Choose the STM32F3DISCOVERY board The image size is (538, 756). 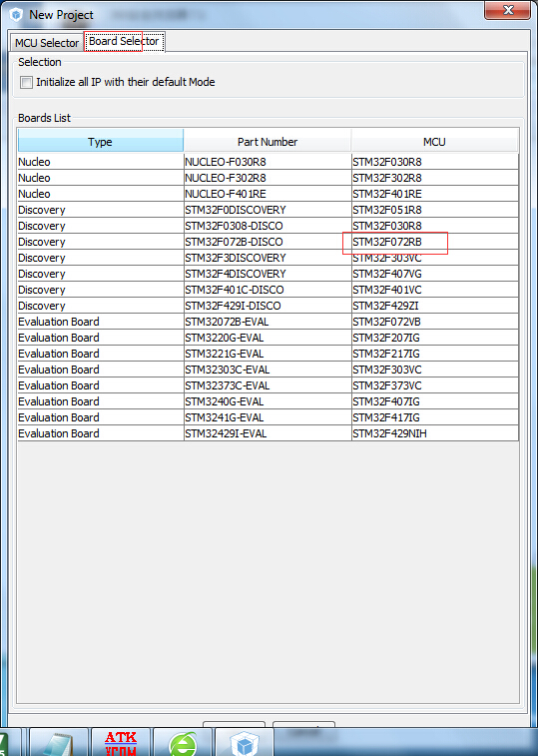[x=268, y=258]
